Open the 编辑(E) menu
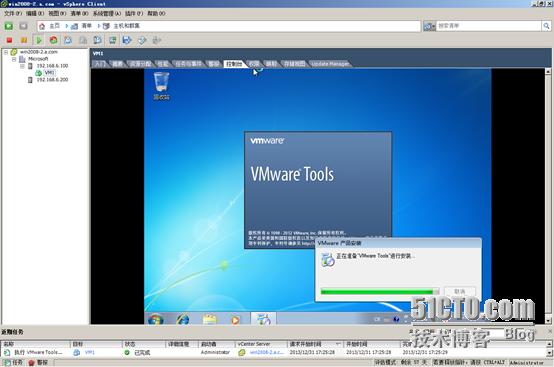Screen dimensions: 554x367 [x=35, y=13]
